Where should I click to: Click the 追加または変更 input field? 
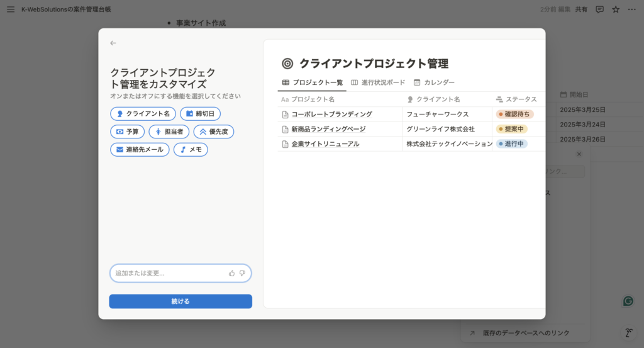pos(170,273)
